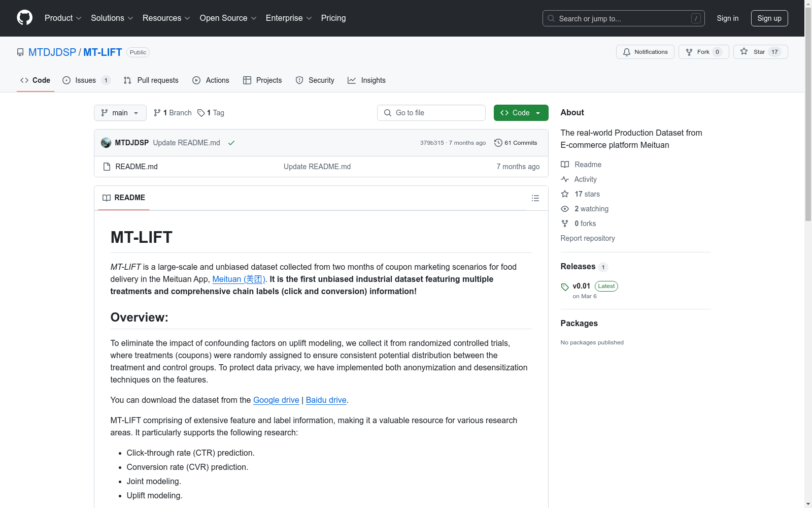Open the Resources dropdown

click(x=166, y=18)
